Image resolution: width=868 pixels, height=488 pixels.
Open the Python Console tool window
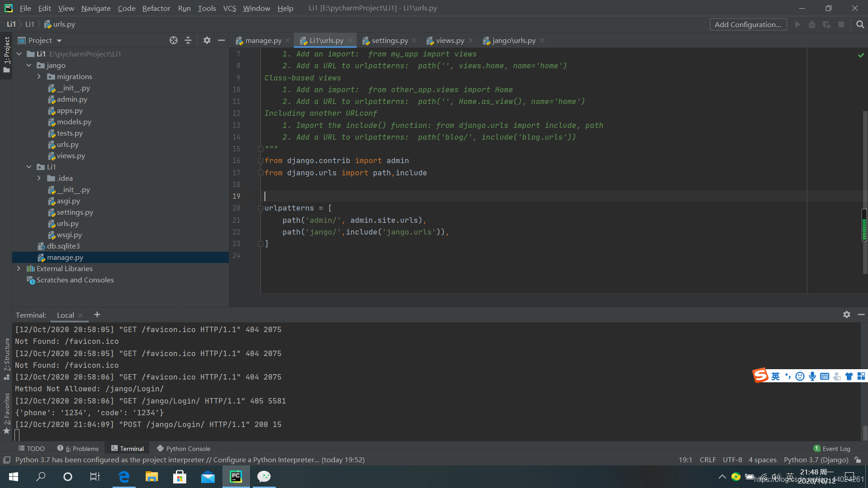[184, 449]
